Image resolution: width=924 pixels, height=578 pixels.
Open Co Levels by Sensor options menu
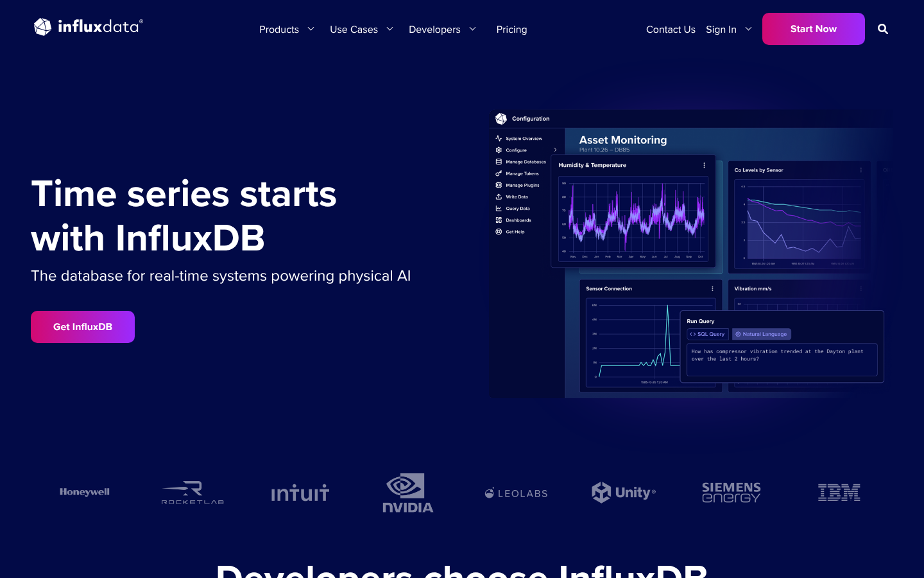pos(860,170)
